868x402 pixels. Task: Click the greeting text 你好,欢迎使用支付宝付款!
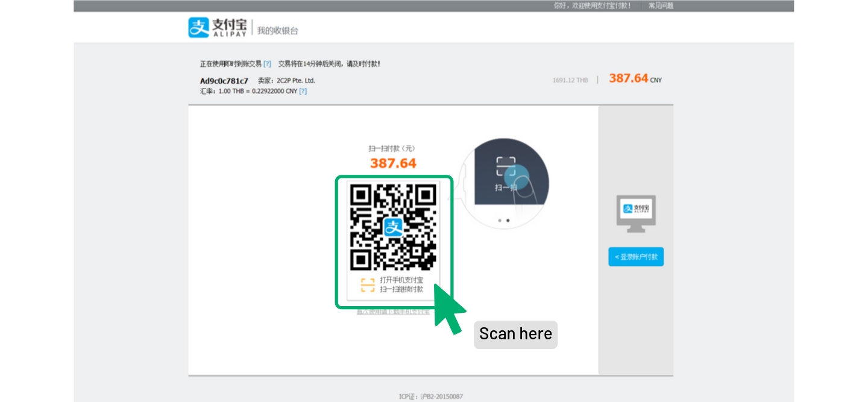[593, 5]
